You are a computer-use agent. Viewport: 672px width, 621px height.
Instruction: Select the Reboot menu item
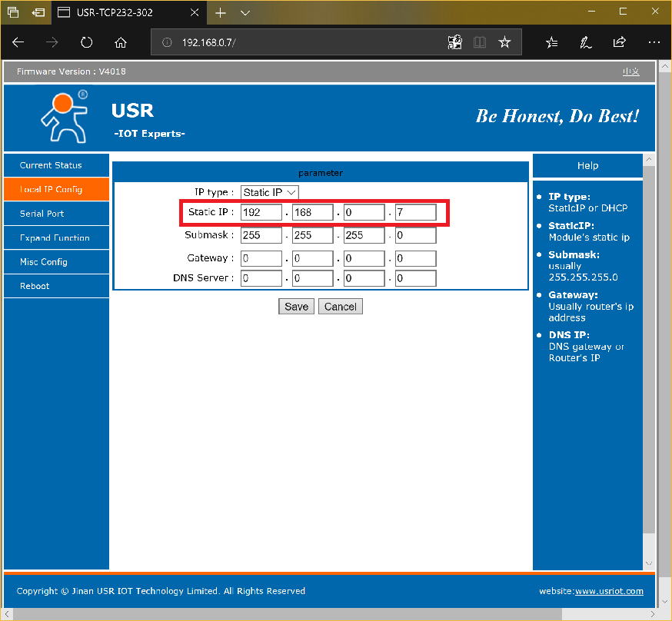pos(57,286)
